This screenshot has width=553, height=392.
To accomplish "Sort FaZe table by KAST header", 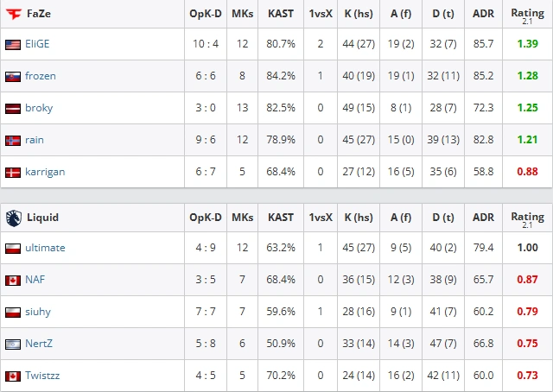I will tap(281, 14).
